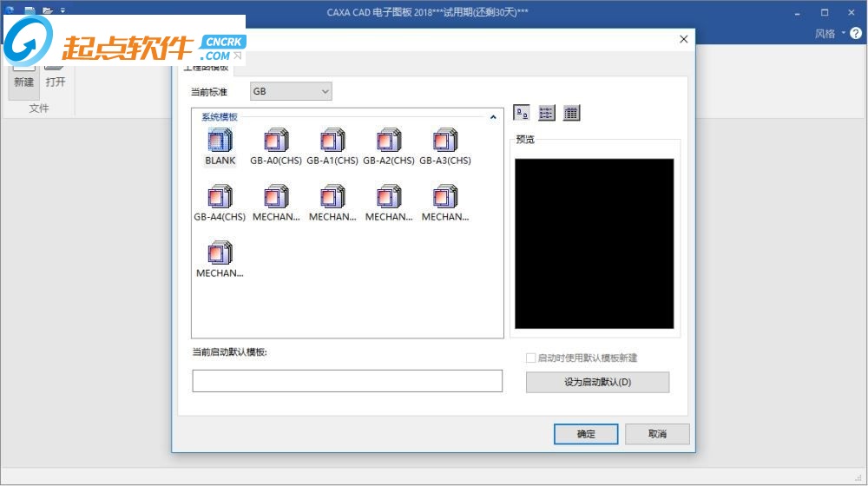868x486 pixels.
Task: Select the BLANK template
Action: [220, 147]
